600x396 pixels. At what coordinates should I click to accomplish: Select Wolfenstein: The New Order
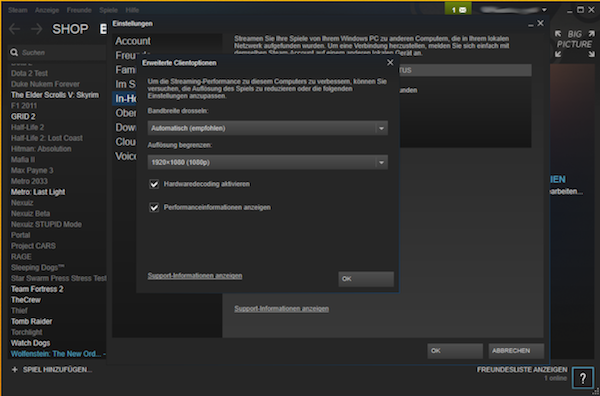[x=58, y=354]
